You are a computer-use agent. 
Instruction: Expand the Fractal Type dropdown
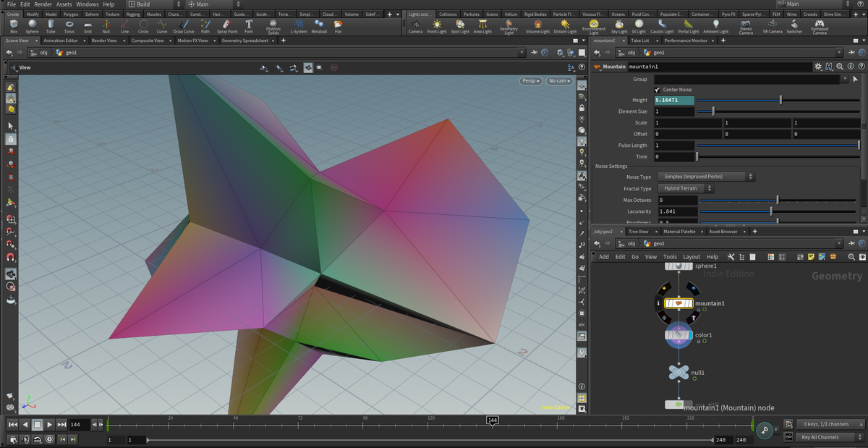685,188
